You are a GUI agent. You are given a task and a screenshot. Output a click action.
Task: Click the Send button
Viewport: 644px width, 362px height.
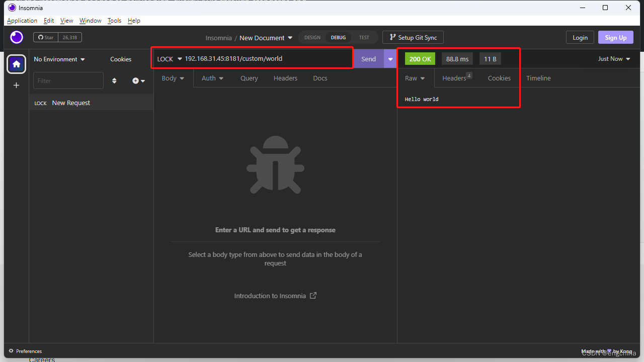point(368,59)
